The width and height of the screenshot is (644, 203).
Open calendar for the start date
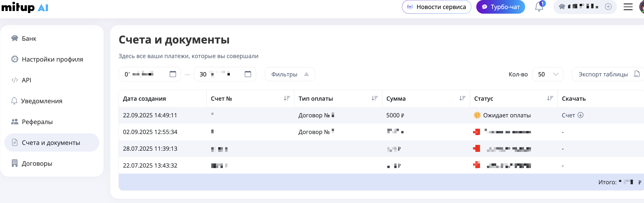(173, 74)
